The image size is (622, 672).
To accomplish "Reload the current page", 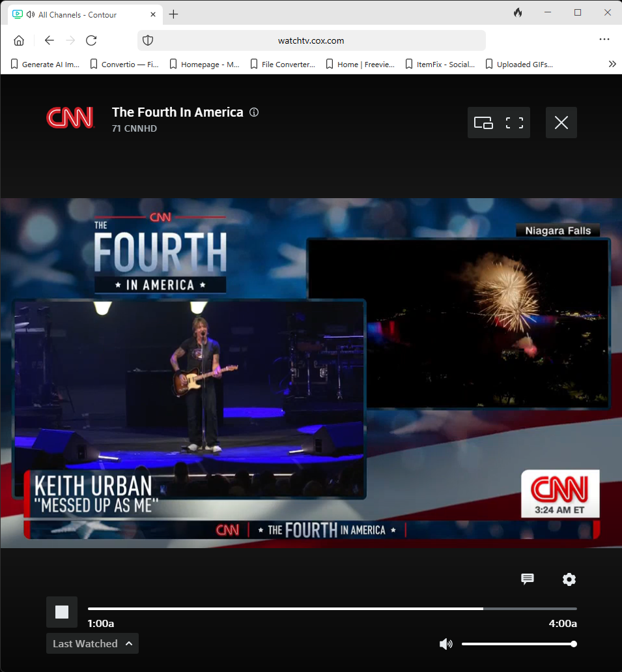I will point(91,40).
